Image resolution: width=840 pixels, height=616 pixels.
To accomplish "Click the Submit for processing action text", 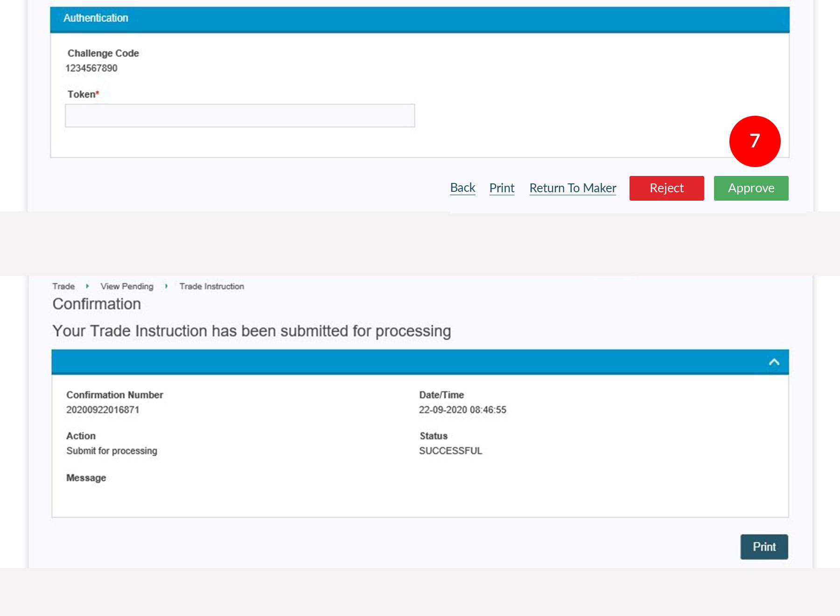I will click(x=112, y=451).
